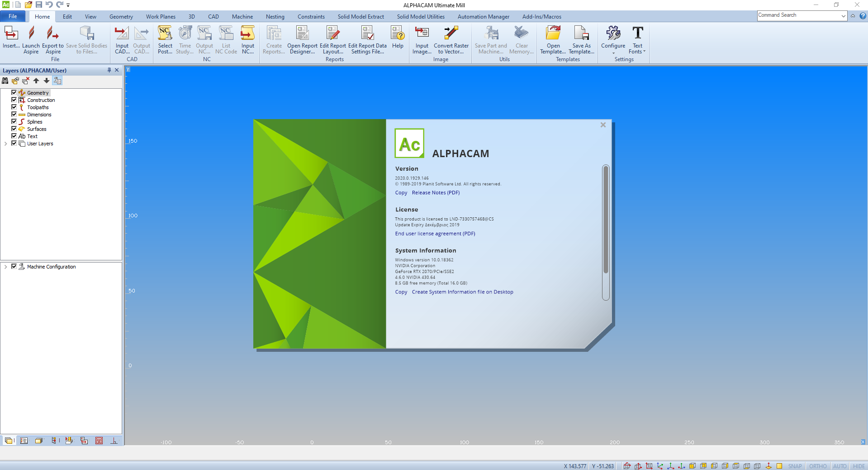868x470 pixels.
Task: Collapse the ribbon with the chevron
Action: pos(853,16)
